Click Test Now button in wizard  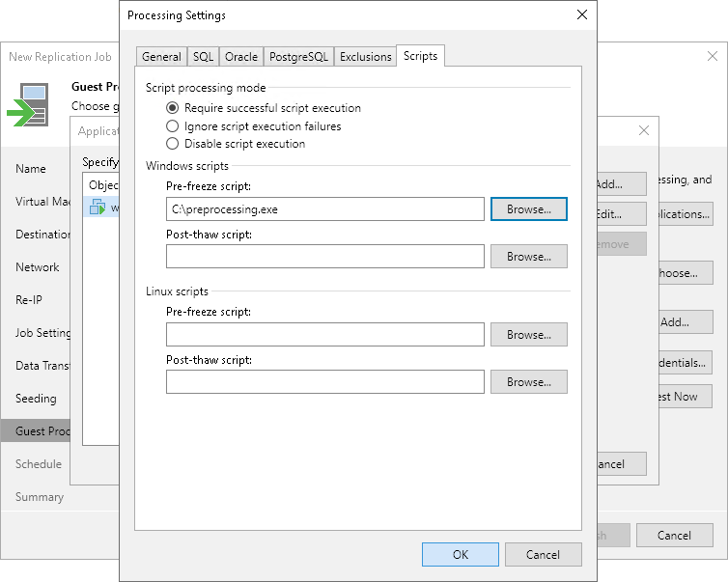[x=686, y=397]
